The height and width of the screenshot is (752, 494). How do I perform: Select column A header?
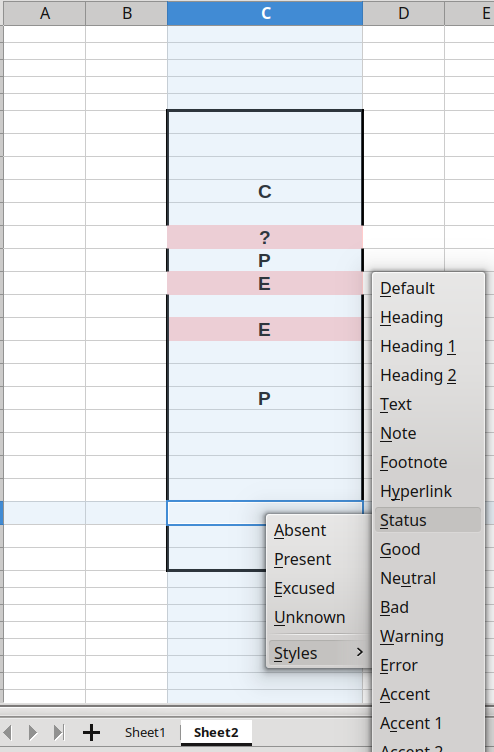pyautogui.click(x=45, y=13)
